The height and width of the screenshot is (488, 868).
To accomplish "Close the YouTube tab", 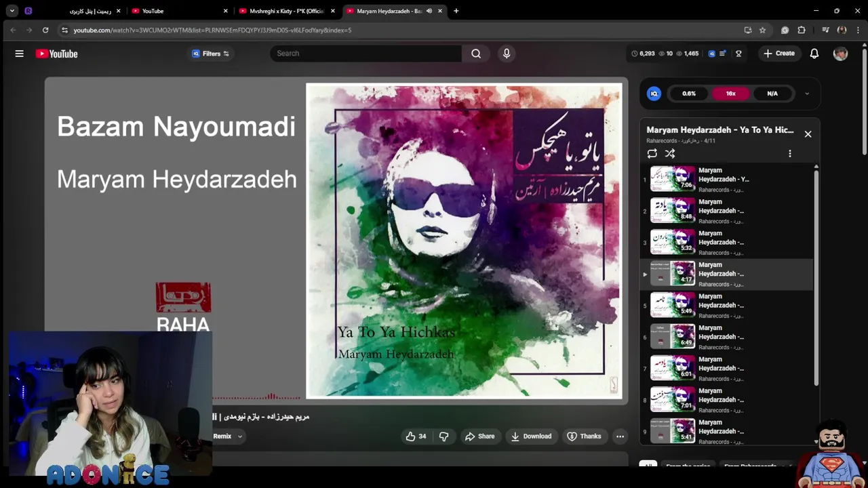I will click(226, 11).
